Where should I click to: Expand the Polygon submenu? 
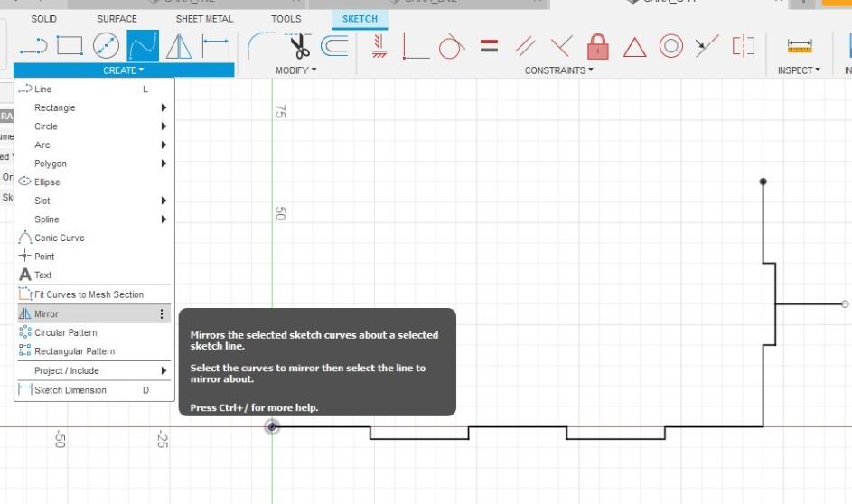(x=93, y=163)
